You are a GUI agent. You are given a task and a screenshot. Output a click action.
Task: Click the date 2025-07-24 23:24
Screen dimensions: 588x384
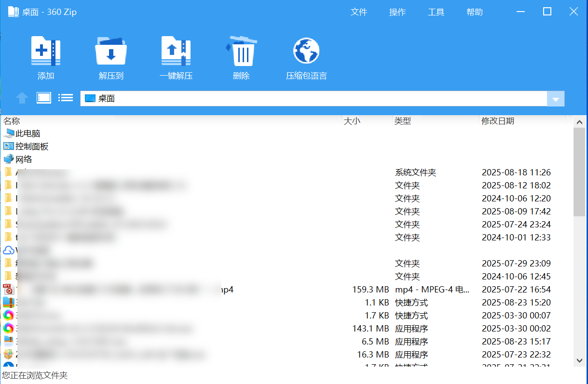tap(516, 224)
